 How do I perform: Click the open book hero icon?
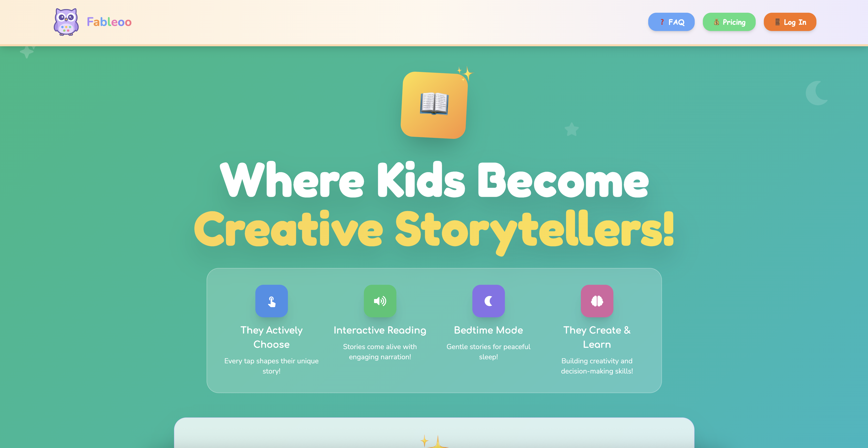[x=434, y=104]
